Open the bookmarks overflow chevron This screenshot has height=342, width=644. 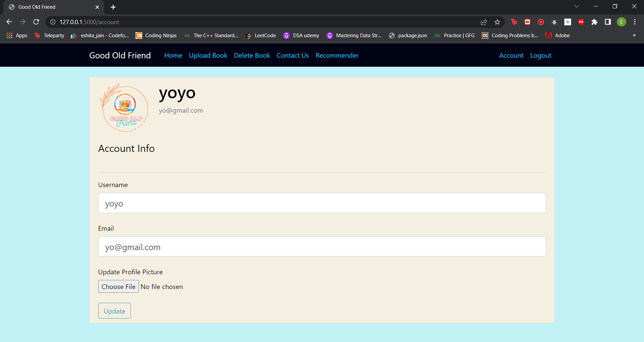(634, 36)
